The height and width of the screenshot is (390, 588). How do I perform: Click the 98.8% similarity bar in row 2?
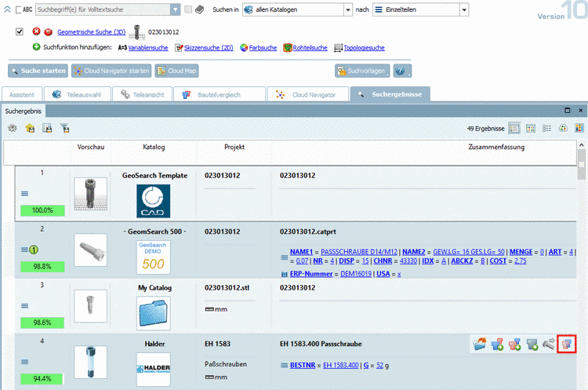[x=42, y=267]
